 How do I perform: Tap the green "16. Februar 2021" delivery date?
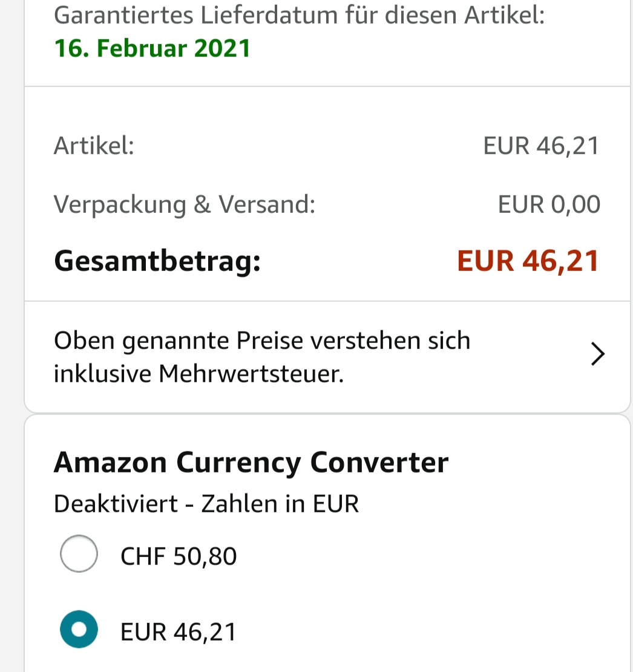[153, 48]
